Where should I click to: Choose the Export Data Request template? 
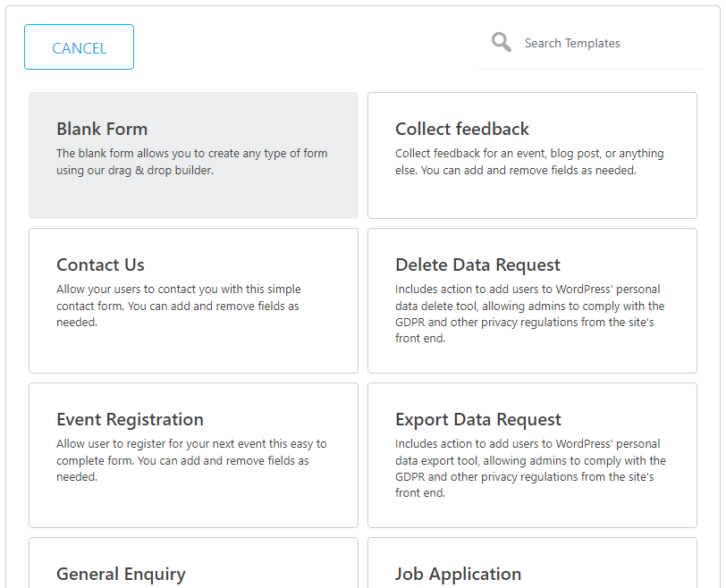tap(533, 455)
